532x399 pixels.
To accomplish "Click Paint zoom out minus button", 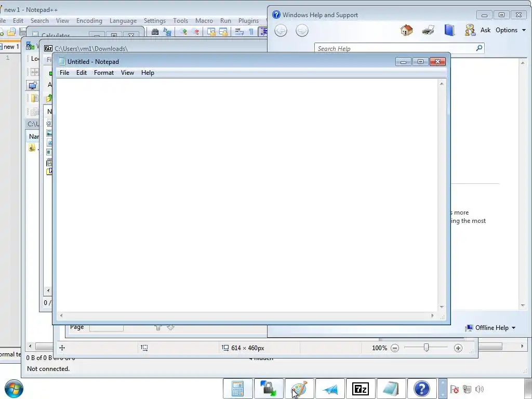I will point(395,348).
